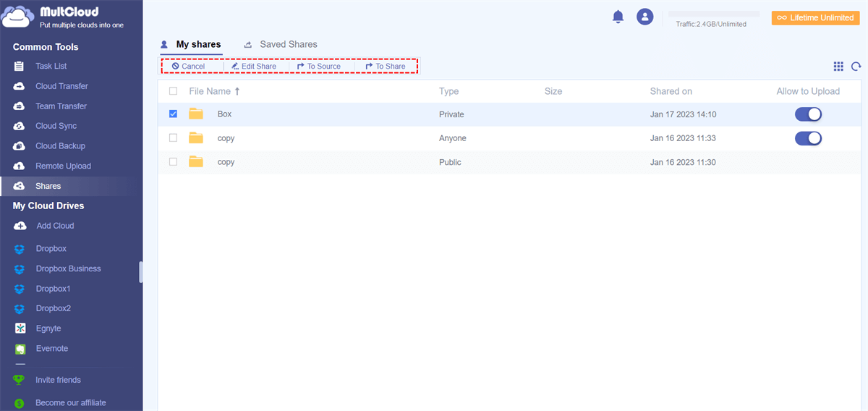Click the Edit Share button

[254, 67]
